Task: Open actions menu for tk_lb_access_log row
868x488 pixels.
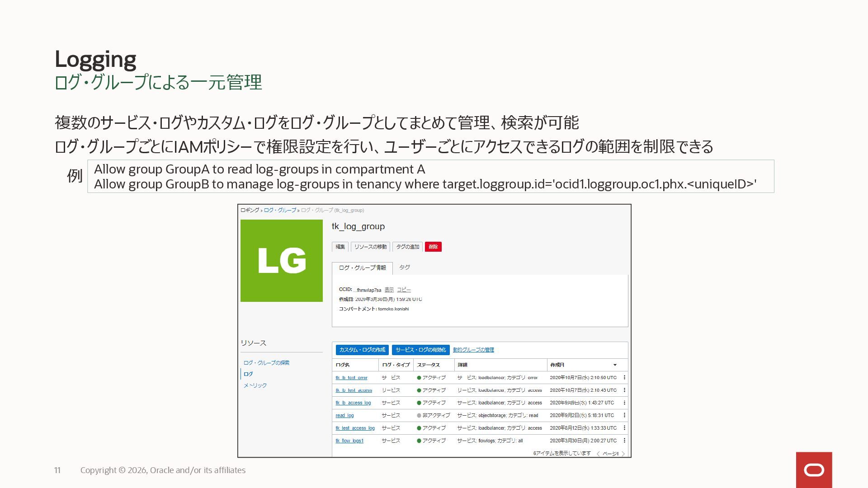Action: (x=624, y=403)
